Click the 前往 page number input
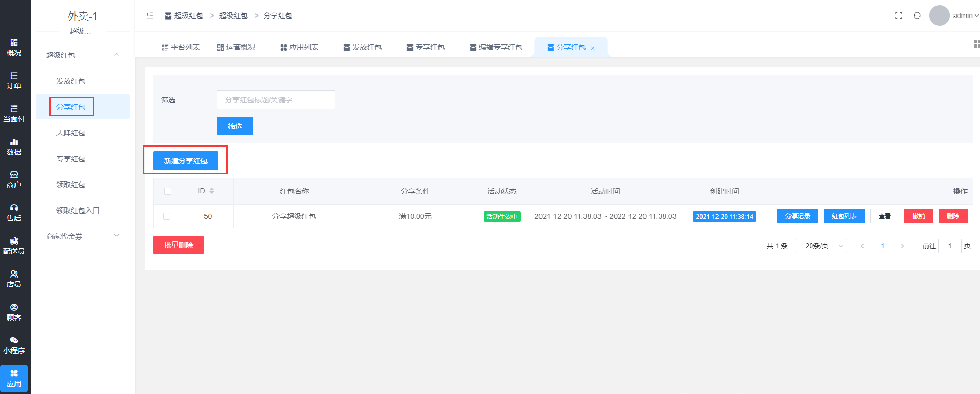The image size is (980, 394). coord(950,246)
